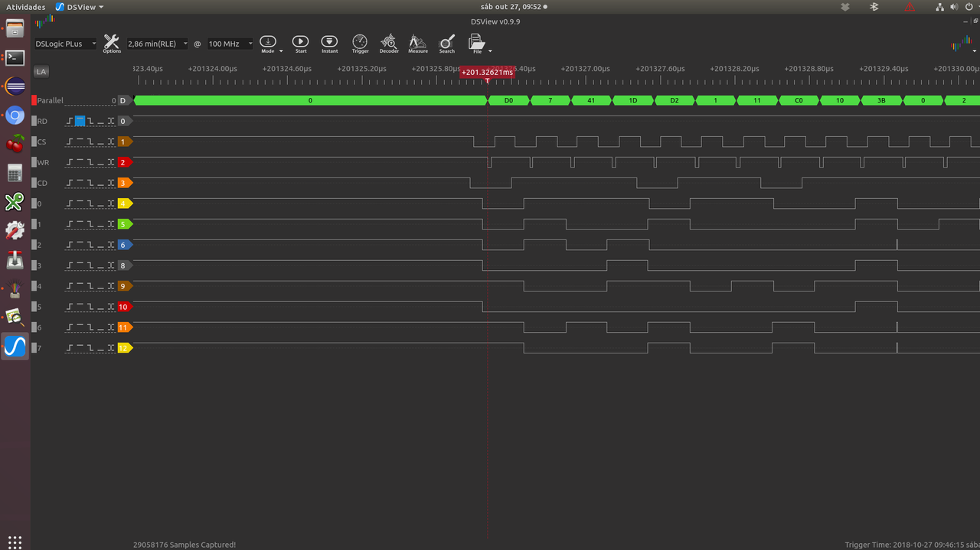Open Bluetooth indicator in top bar
The width and height of the screenshot is (980, 550).
[x=874, y=7]
